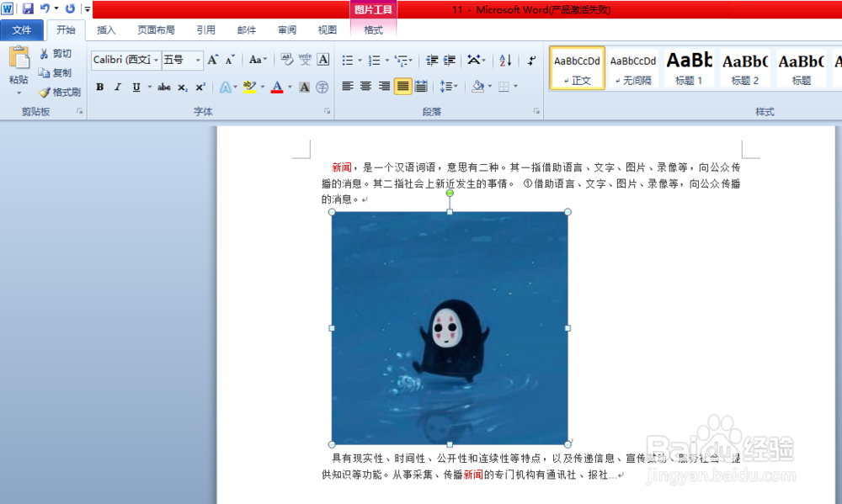Click the Sort (A-Z) icon
This screenshot has height=504, width=842.
coord(505,60)
